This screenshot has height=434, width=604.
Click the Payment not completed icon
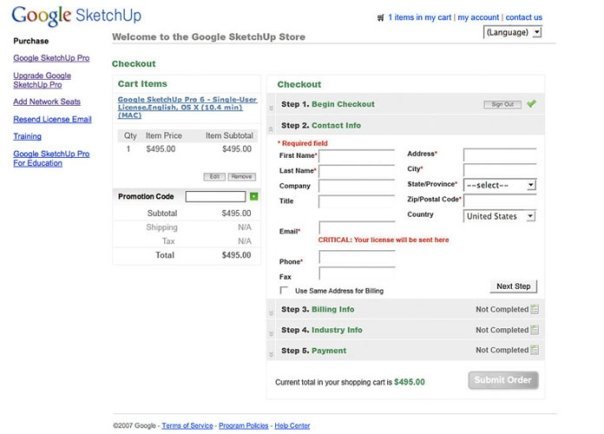tap(535, 350)
